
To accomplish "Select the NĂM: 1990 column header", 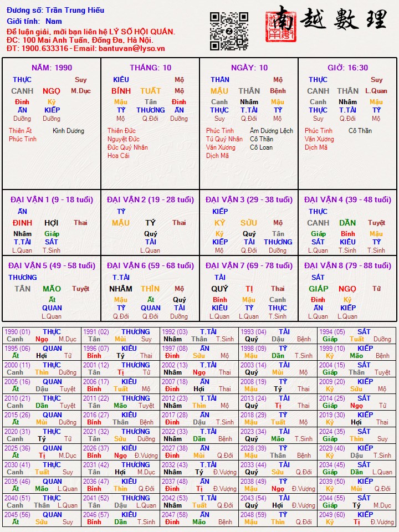I will (52, 68).
